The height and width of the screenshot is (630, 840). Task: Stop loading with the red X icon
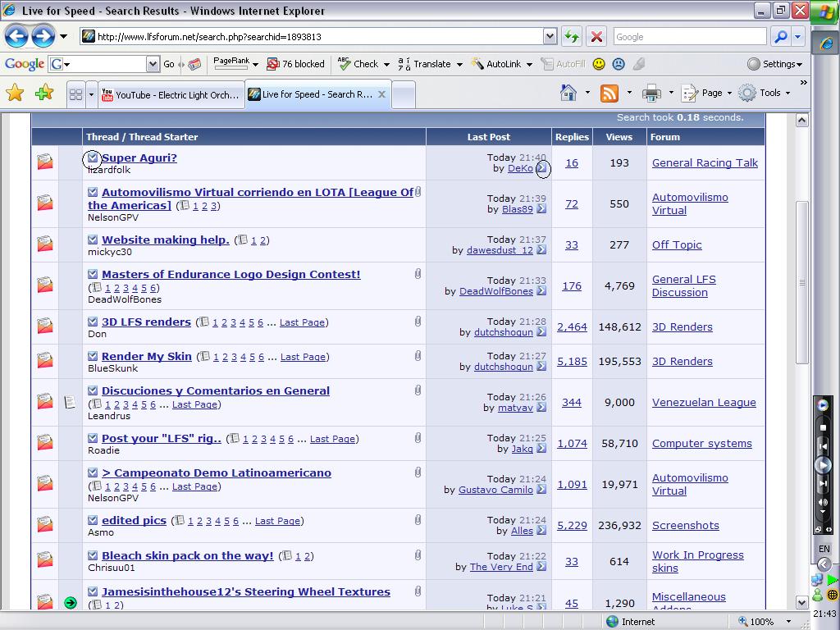[x=596, y=36]
